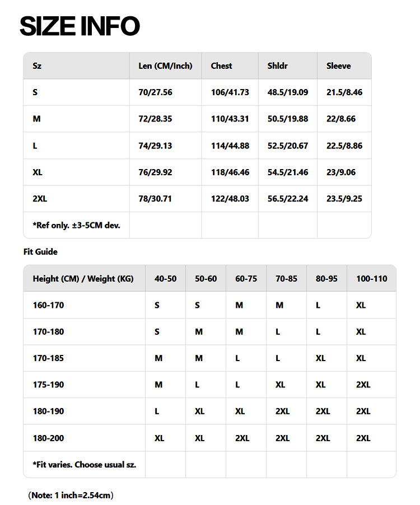Select the 180-200 height row label
420x505 pixels.
pos(48,438)
